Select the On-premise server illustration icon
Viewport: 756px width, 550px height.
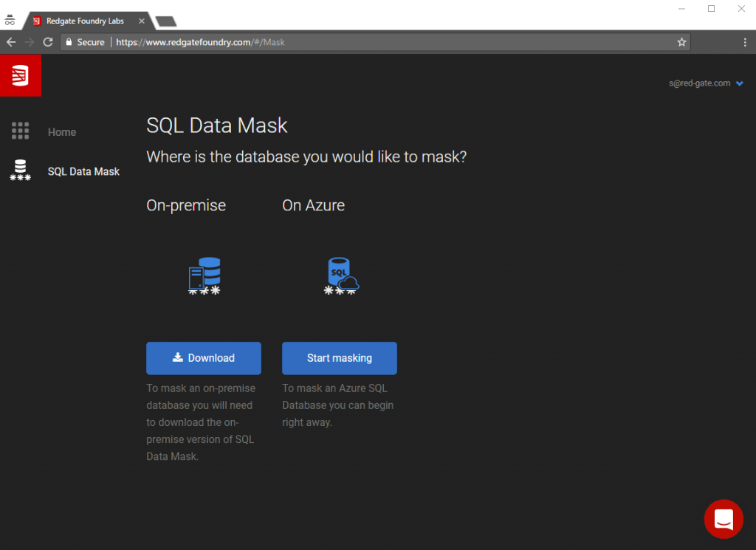tap(203, 275)
